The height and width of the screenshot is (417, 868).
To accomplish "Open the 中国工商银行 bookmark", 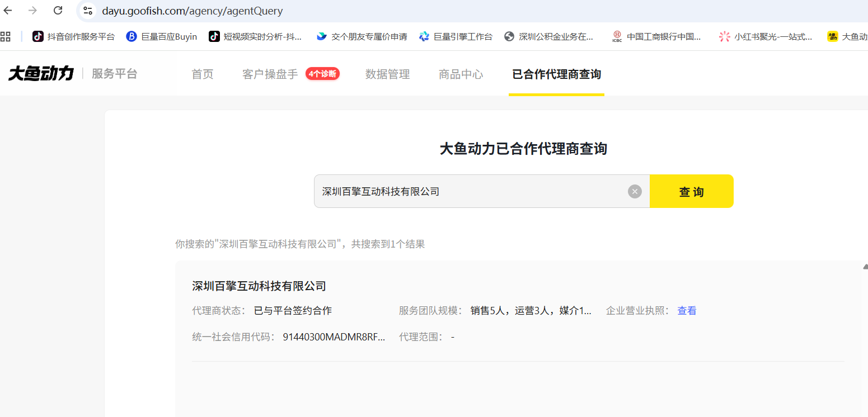I will pos(656,37).
